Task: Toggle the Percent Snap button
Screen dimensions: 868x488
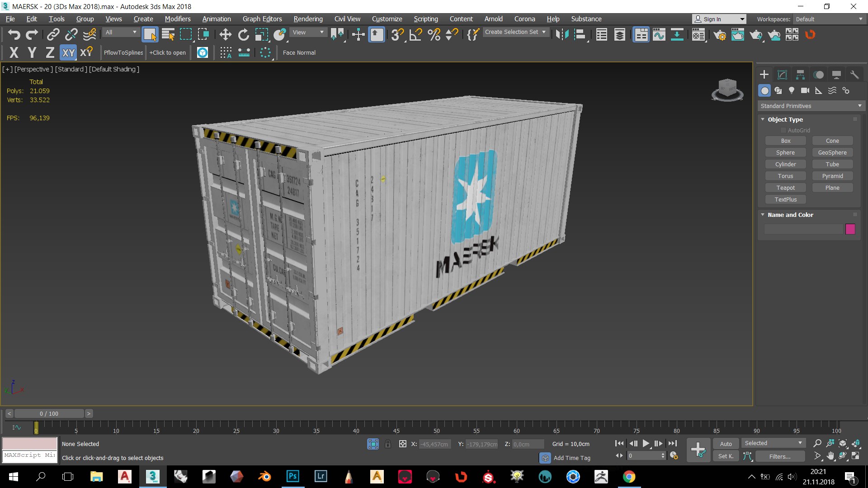Action: point(434,35)
